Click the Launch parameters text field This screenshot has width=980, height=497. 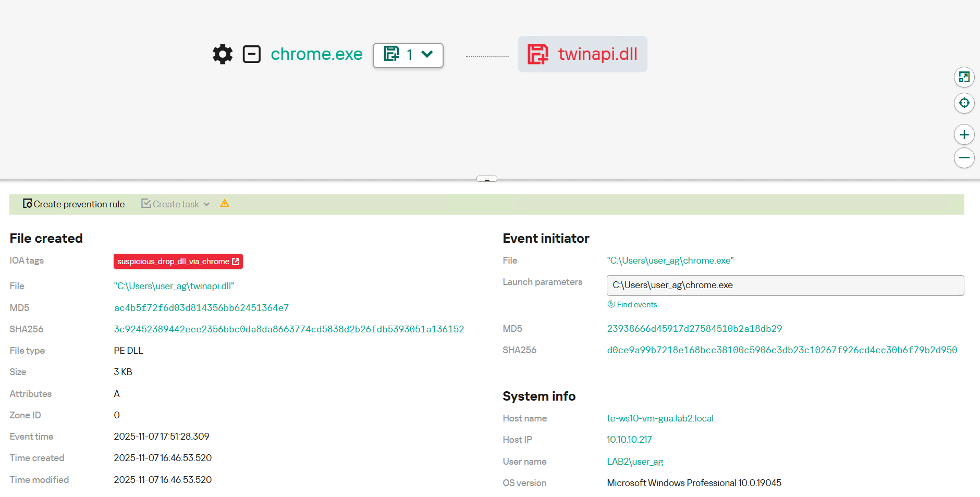[x=785, y=285]
